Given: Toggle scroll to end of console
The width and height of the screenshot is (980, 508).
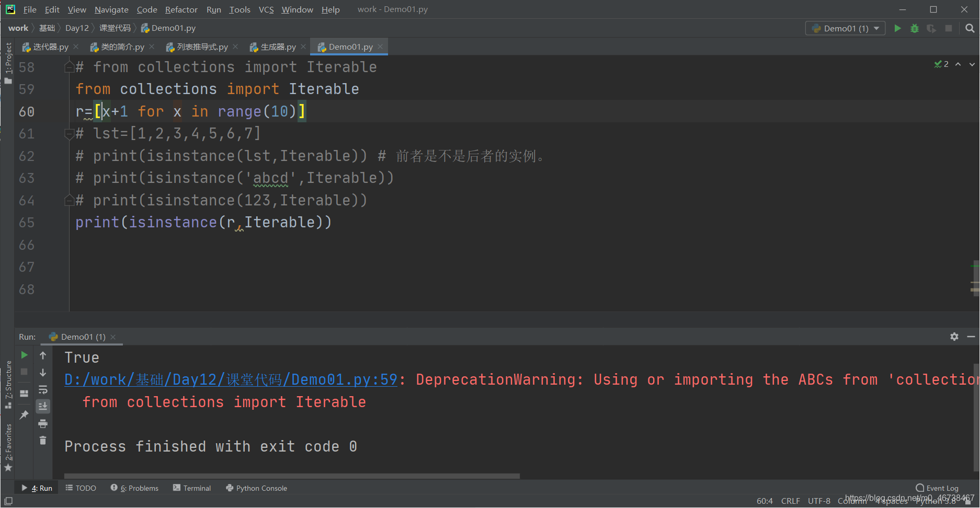Looking at the screenshot, I should [43, 406].
